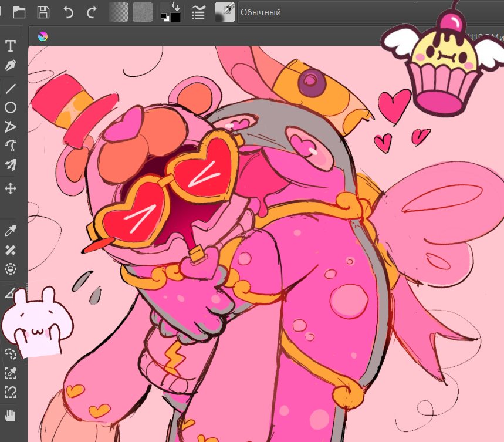Select the Pen tool

point(9,66)
